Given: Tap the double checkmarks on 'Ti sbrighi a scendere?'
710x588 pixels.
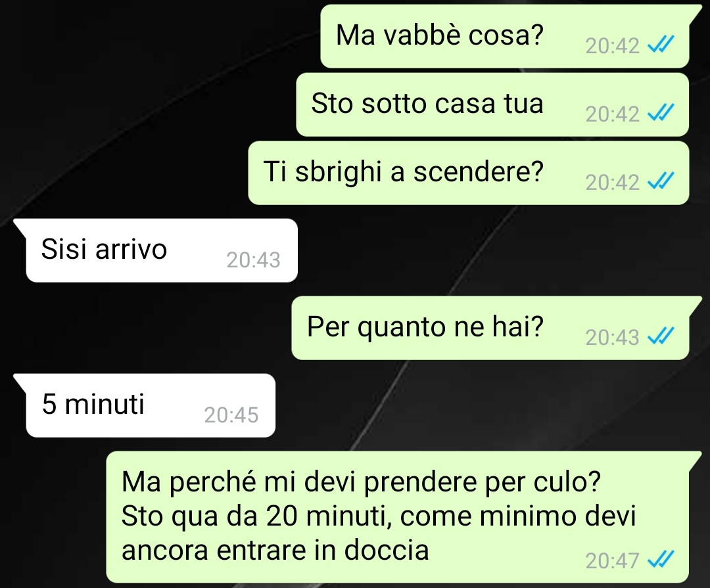Looking at the screenshot, I should (661, 181).
